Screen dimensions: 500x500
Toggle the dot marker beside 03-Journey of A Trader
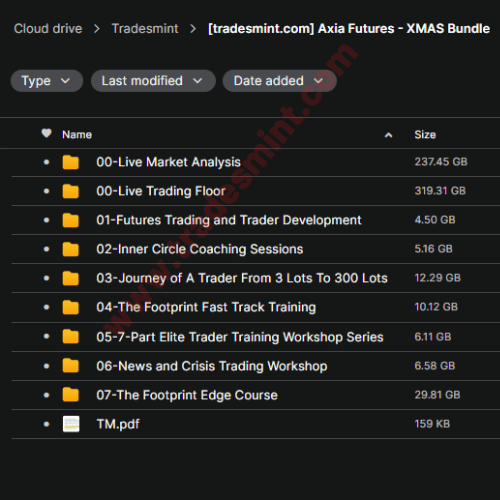[x=46, y=278]
